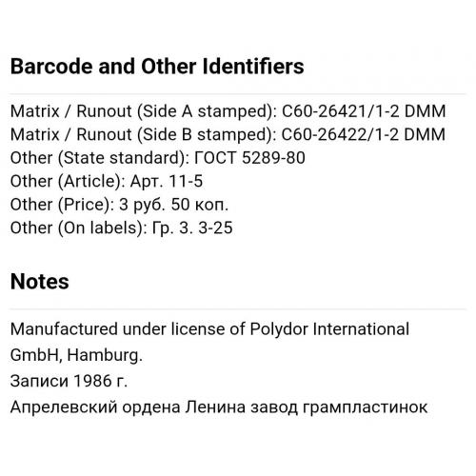Click the 3 руб. 50 коп. value
The image size is (476, 476).
tap(173, 205)
